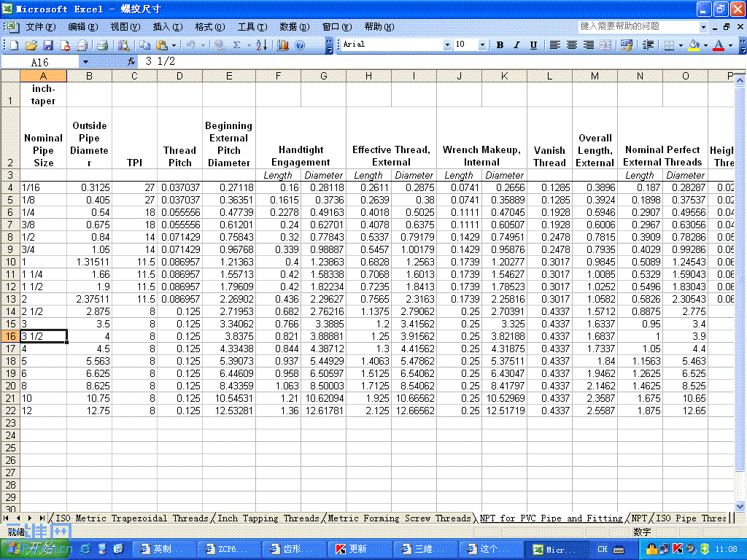Viewport: 747px width, 560px height.
Task: Click the Copy icon
Action: 145,45
